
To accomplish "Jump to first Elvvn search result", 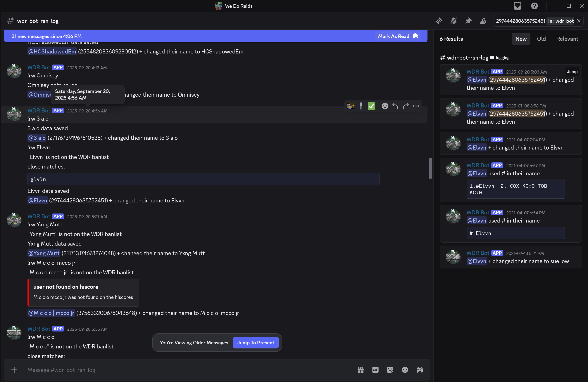I will click(572, 72).
